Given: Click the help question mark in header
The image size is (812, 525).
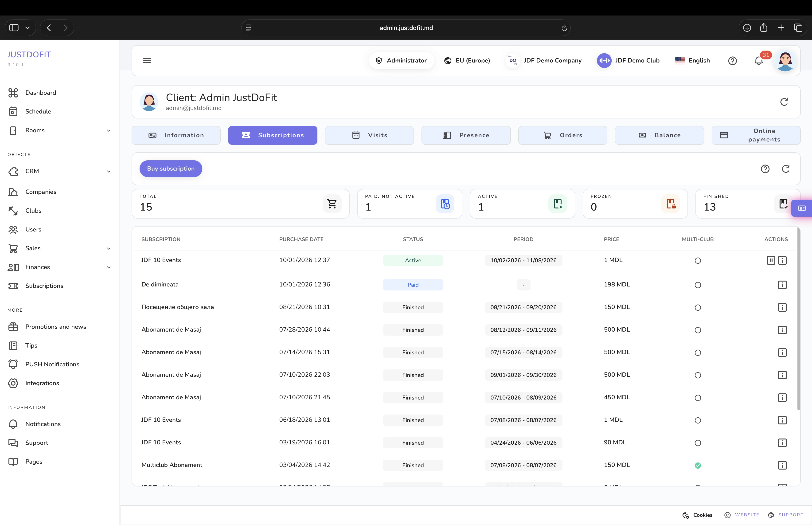Looking at the screenshot, I should coord(732,61).
